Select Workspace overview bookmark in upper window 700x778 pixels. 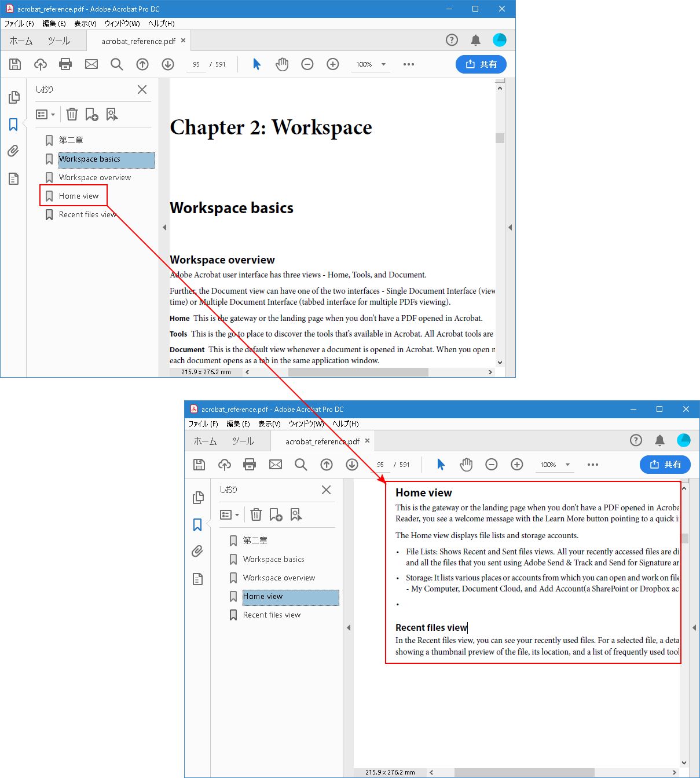tap(95, 177)
